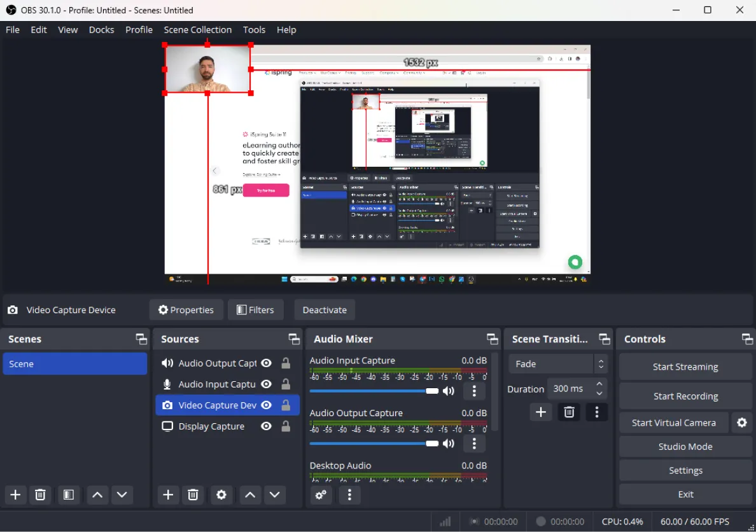Screen dimensions: 756x532
Task: Configure Virtual Camera with its gear icon
Action: tap(742, 422)
